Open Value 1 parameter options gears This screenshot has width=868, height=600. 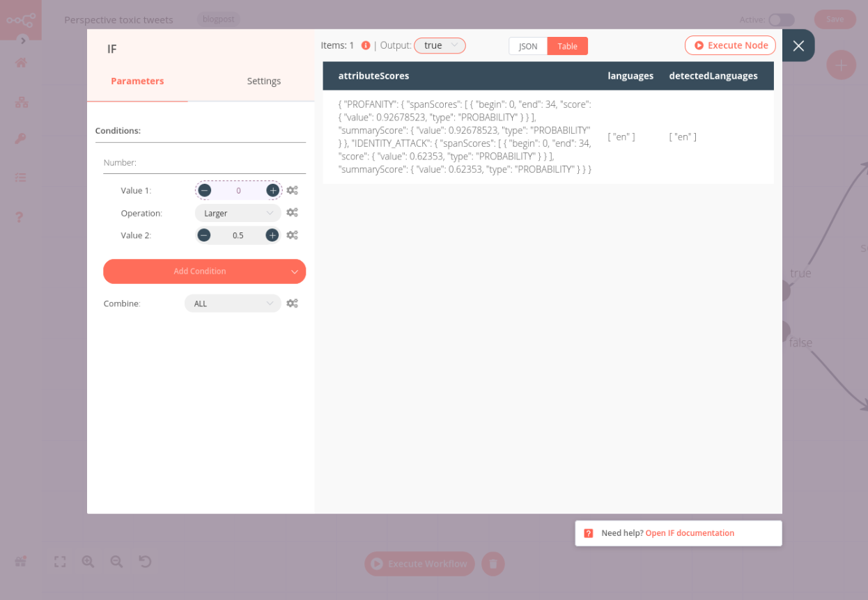[293, 190]
